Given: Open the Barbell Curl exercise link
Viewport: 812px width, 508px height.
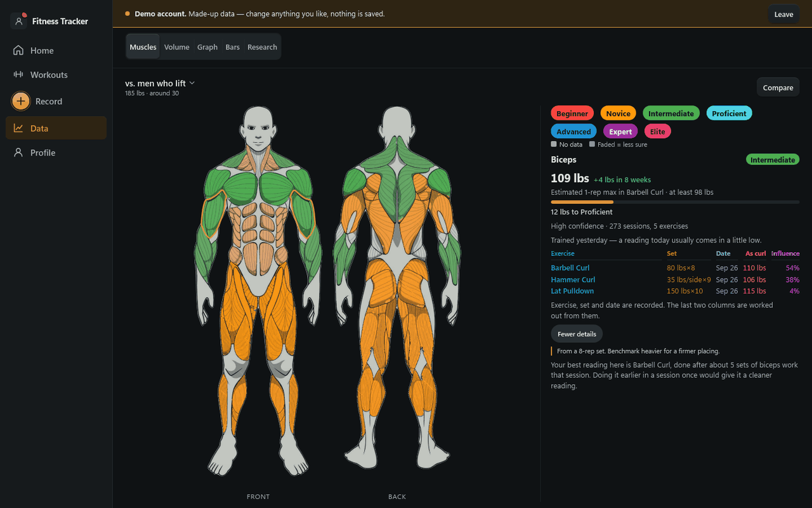Looking at the screenshot, I should [570, 268].
